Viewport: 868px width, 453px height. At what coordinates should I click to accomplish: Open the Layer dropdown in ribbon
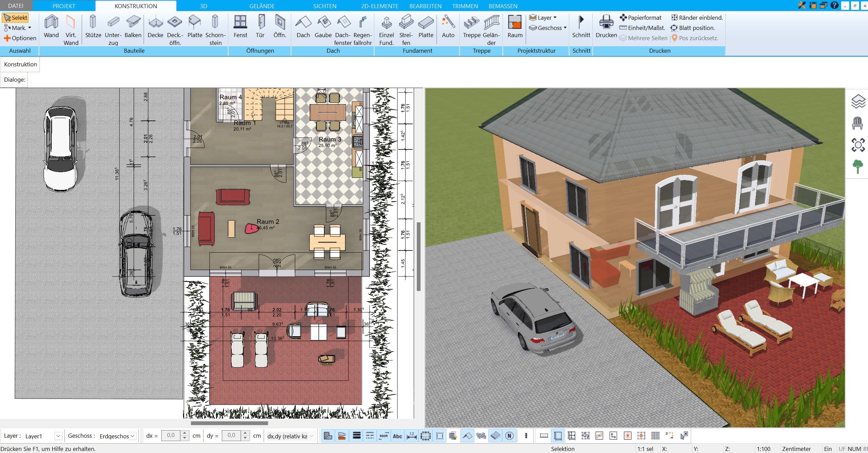click(543, 18)
